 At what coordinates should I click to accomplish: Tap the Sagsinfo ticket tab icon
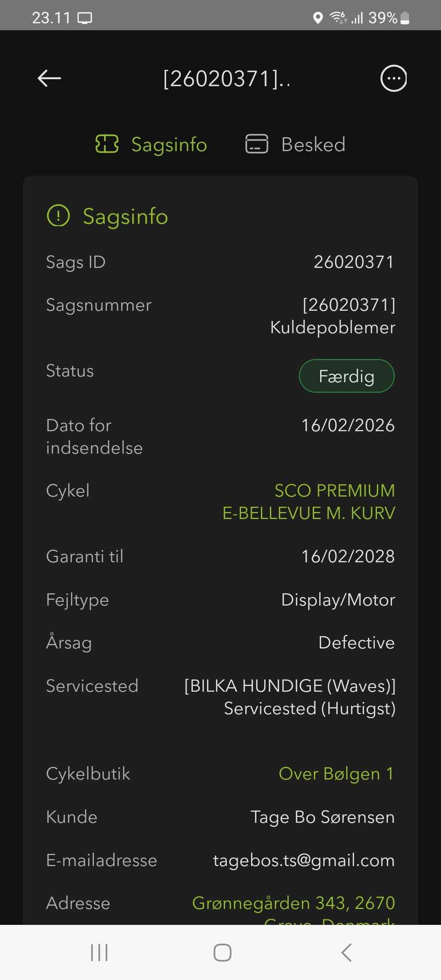pyautogui.click(x=107, y=144)
